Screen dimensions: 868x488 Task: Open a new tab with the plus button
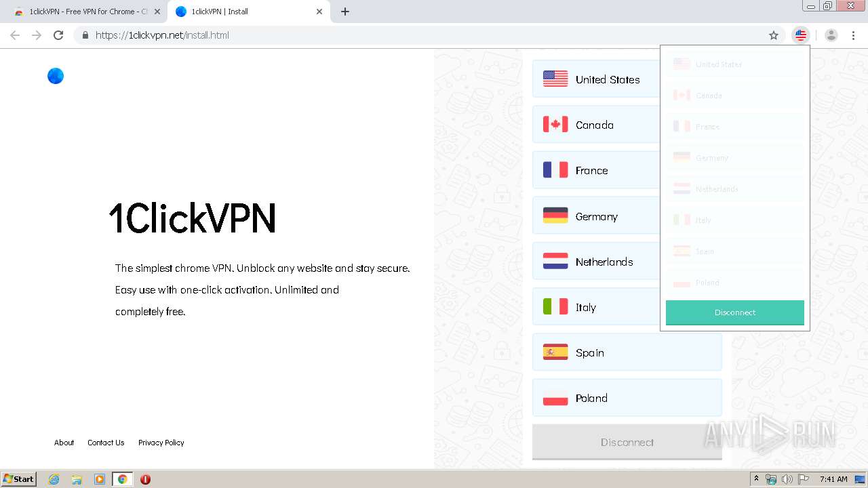click(345, 12)
